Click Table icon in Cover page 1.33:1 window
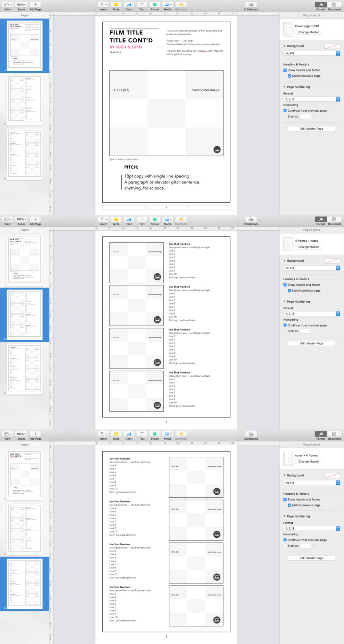Screen dimensions: 344x644 click(x=116, y=5)
